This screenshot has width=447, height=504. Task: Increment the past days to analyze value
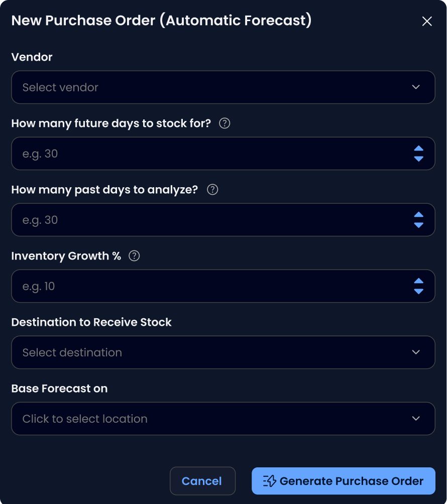pyautogui.click(x=419, y=215)
